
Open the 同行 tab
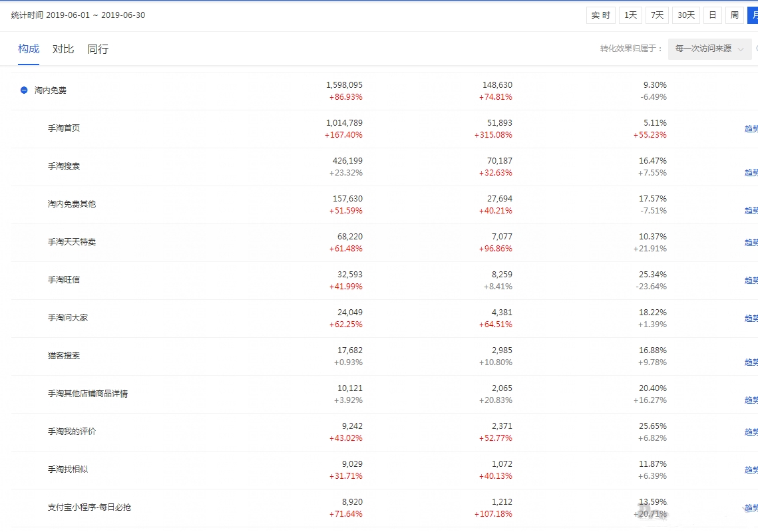(x=98, y=49)
